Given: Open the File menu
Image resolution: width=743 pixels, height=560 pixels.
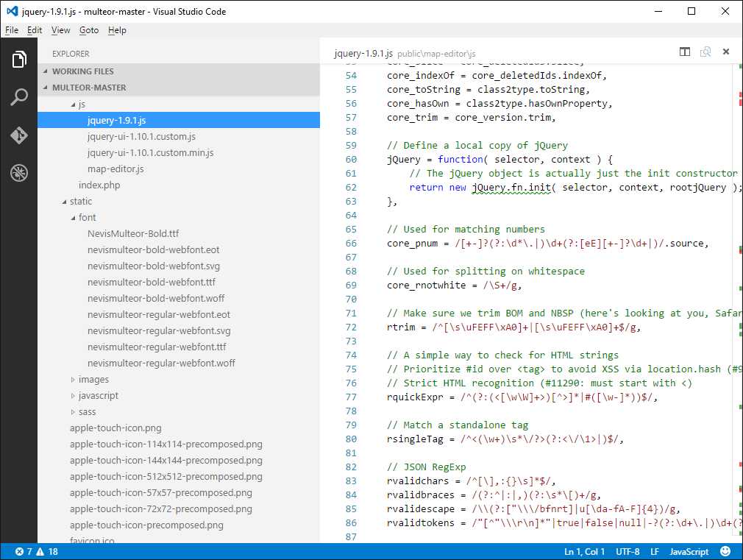Looking at the screenshot, I should coord(12,30).
